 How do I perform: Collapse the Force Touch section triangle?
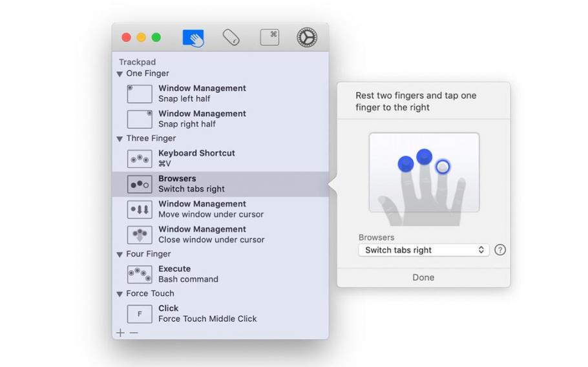point(120,294)
